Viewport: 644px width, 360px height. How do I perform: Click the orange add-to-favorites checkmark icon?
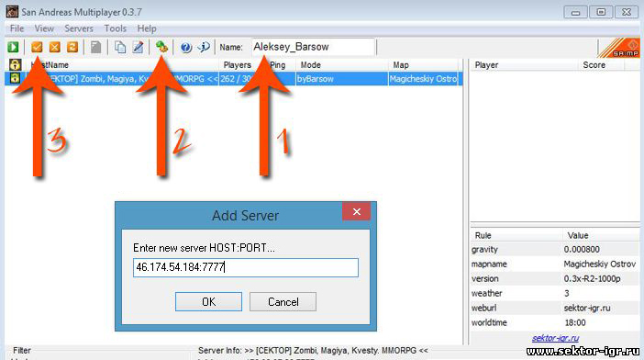point(37,47)
